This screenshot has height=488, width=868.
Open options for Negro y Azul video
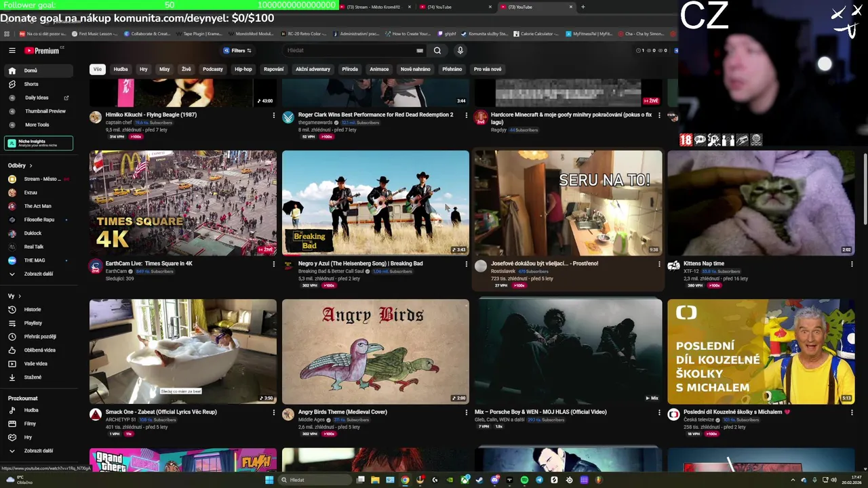click(x=467, y=264)
